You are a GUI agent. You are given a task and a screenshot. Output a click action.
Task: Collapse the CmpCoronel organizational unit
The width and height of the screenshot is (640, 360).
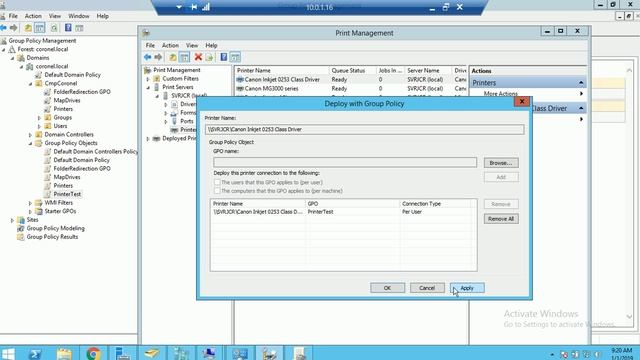[31, 84]
